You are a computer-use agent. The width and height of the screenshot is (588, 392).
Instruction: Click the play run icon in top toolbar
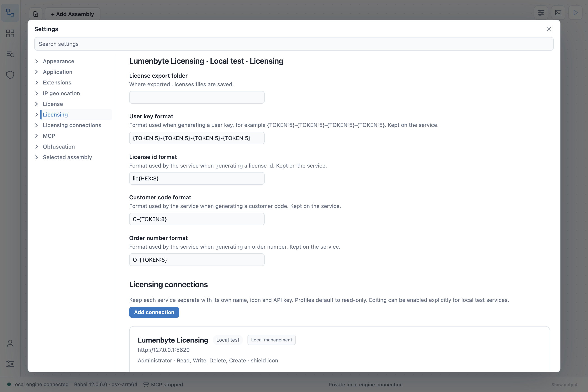pos(575,12)
